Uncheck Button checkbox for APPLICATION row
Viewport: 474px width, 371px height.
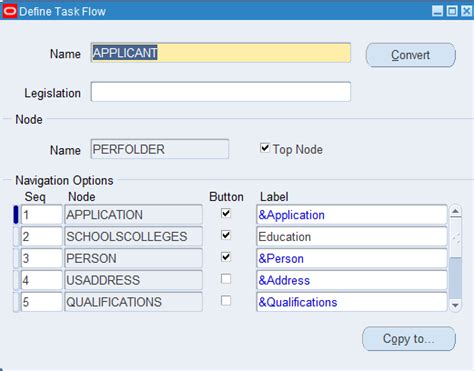[226, 213]
